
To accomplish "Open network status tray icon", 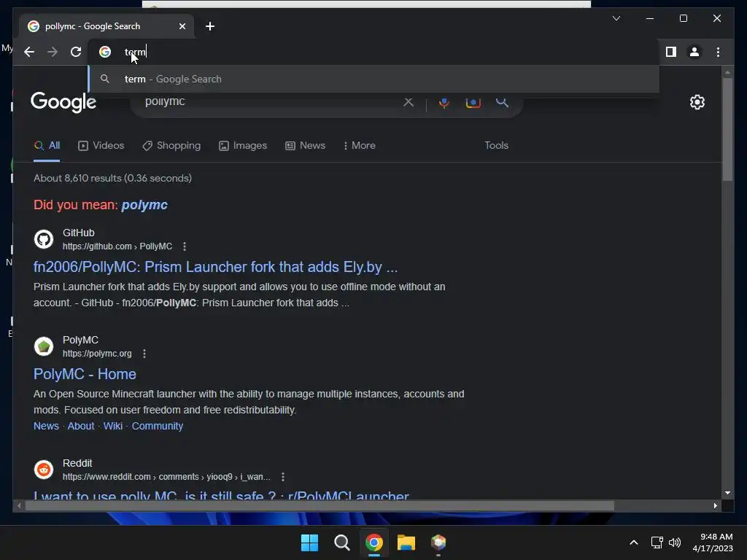I will (x=657, y=542).
